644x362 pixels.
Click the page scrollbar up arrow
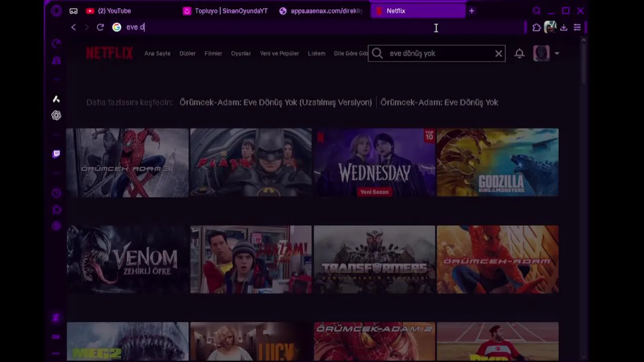pos(584,40)
